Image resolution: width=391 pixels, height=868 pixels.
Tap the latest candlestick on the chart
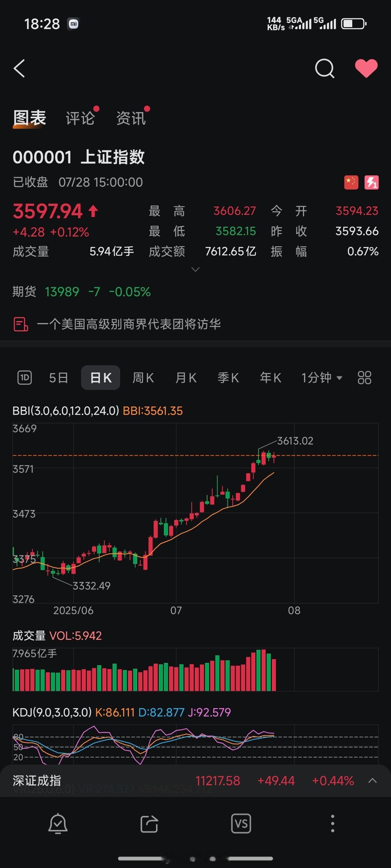click(x=274, y=457)
